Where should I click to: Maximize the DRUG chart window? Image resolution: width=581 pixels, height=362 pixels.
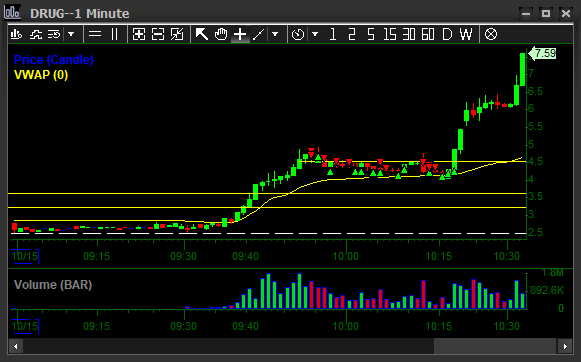pyautogui.click(x=545, y=13)
